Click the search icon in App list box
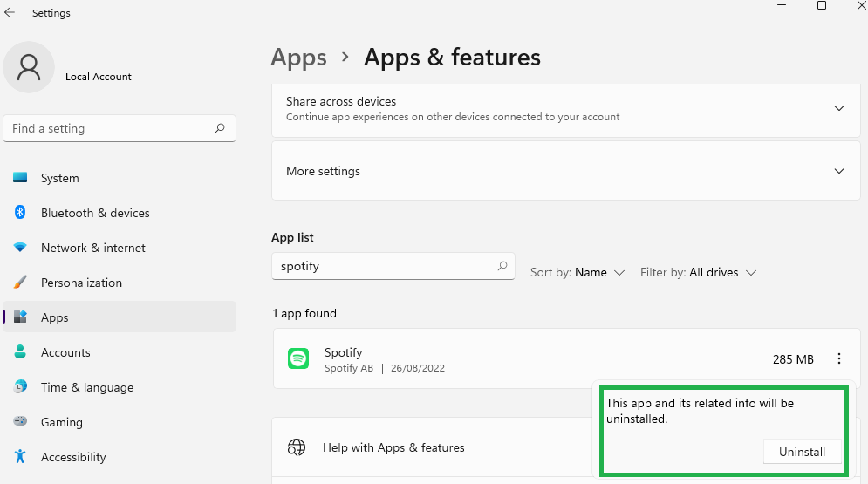 [502, 266]
